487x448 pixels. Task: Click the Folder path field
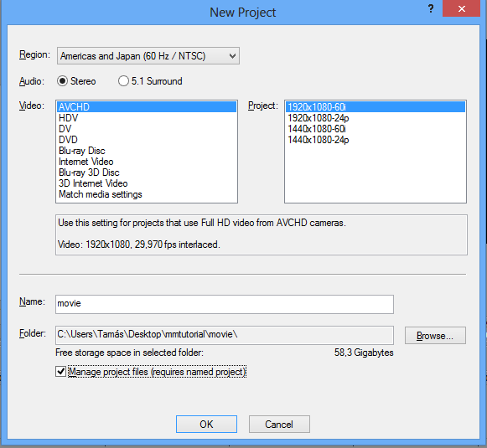click(x=225, y=335)
